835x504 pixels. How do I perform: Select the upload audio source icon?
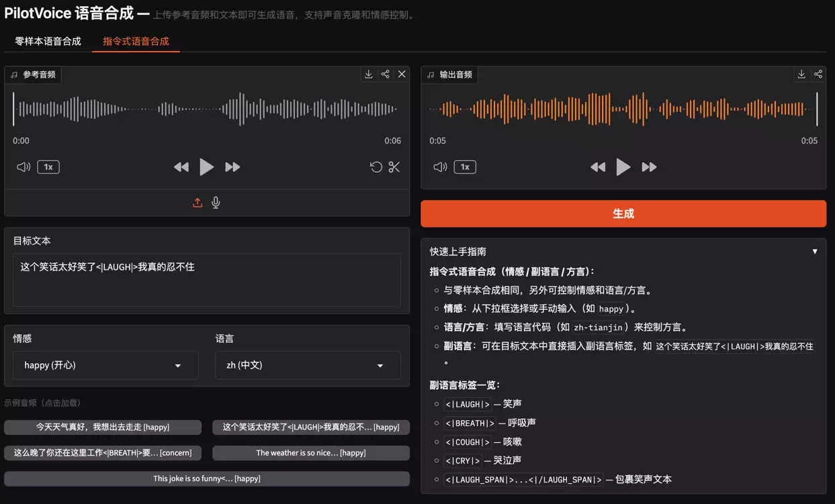tap(197, 203)
